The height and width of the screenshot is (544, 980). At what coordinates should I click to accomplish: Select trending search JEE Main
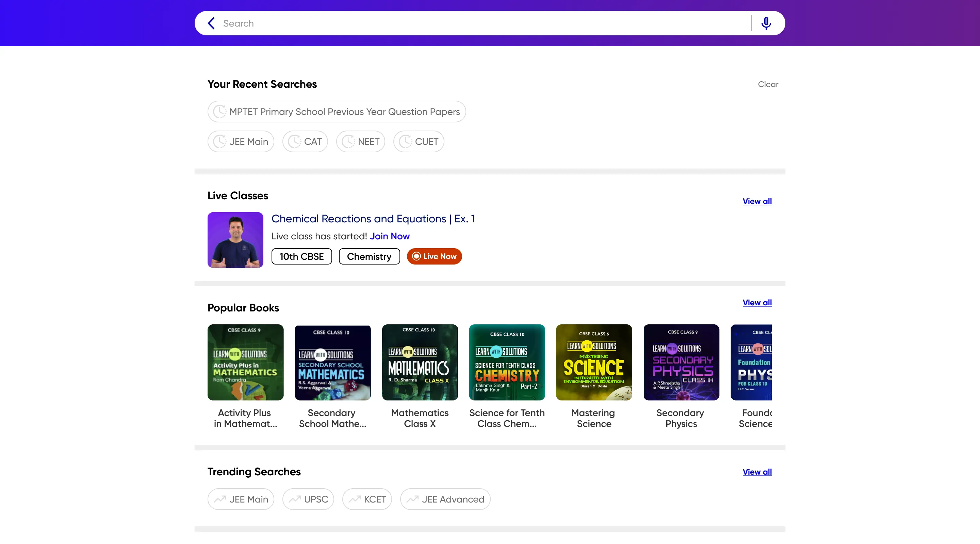(x=241, y=499)
